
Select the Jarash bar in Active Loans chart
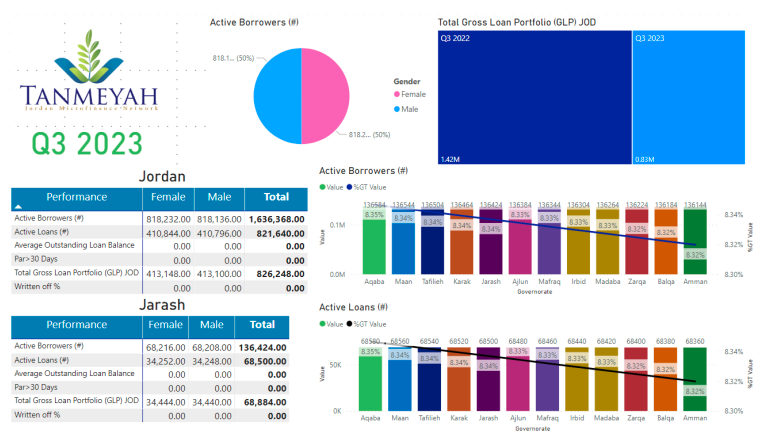point(488,379)
